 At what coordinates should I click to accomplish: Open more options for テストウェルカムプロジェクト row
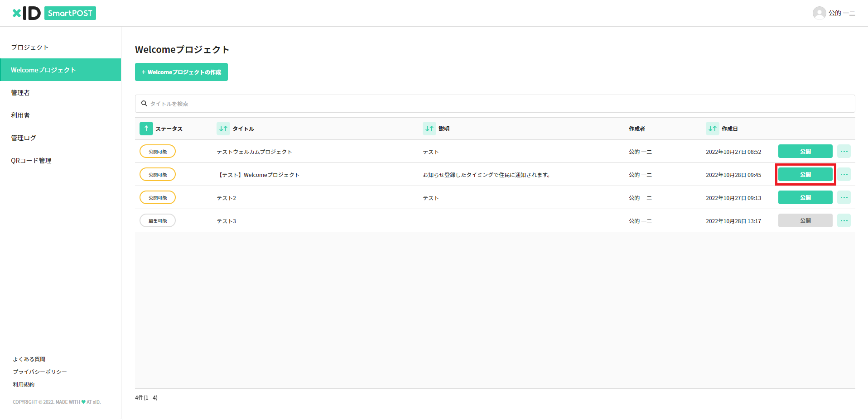[x=844, y=151]
